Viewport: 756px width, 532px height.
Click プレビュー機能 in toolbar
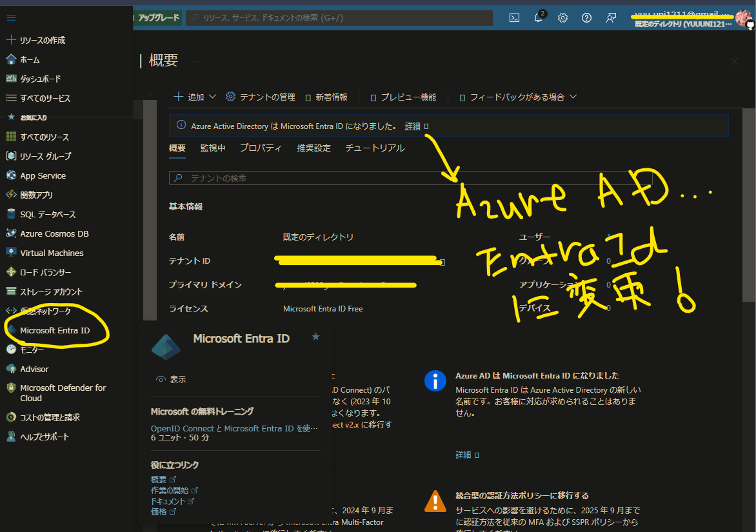click(403, 97)
